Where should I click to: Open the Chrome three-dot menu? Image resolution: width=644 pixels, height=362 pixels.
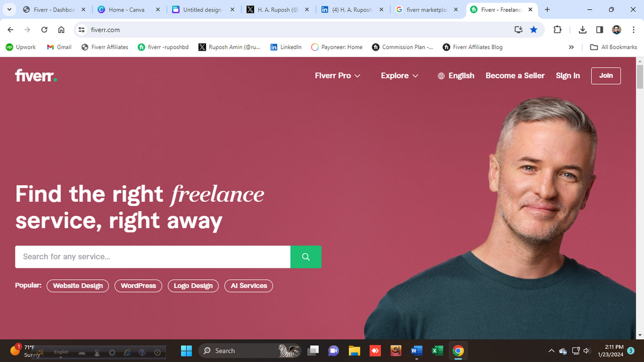(633, 29)
